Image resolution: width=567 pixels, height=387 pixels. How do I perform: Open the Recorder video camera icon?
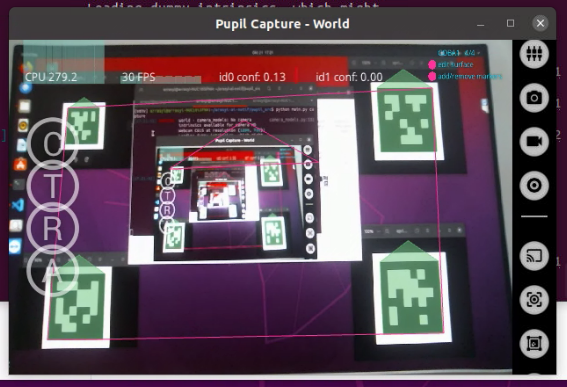click(x=534, y=141)
